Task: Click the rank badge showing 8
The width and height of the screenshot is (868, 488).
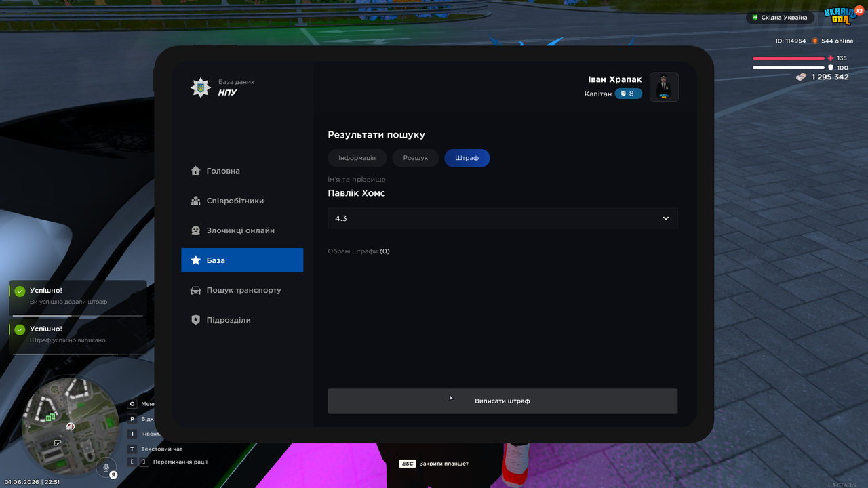Action: [x=629, y=94]
